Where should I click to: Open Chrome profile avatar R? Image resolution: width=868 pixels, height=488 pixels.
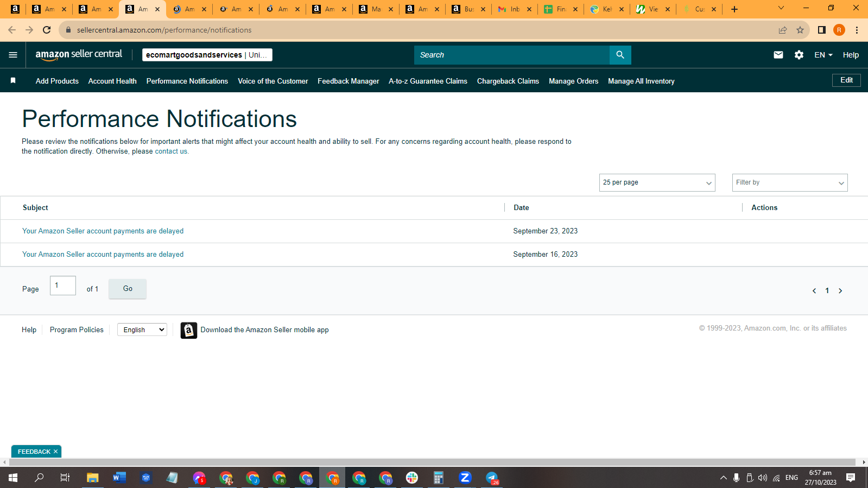pyautogui.click(x=839, y=30)
